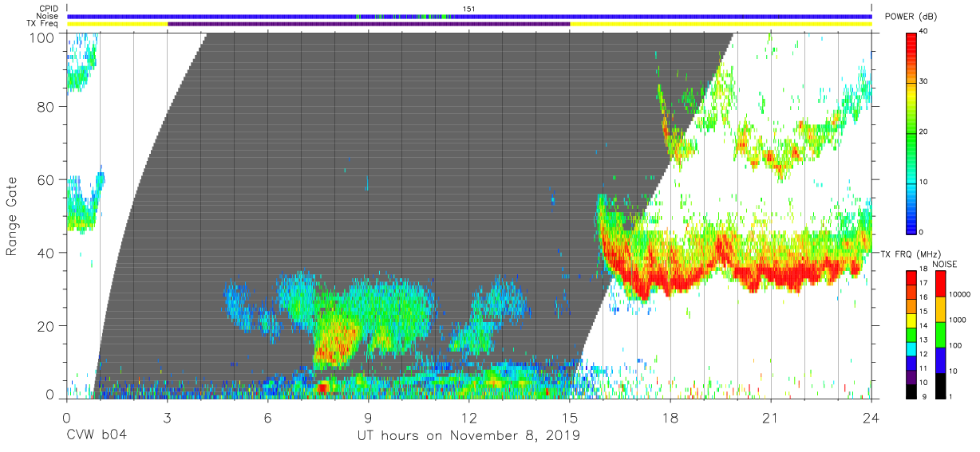The width and height of the screenshot is (980, 452).
Task: Click the x-axis tick label 12
Action: coord(468,418)
